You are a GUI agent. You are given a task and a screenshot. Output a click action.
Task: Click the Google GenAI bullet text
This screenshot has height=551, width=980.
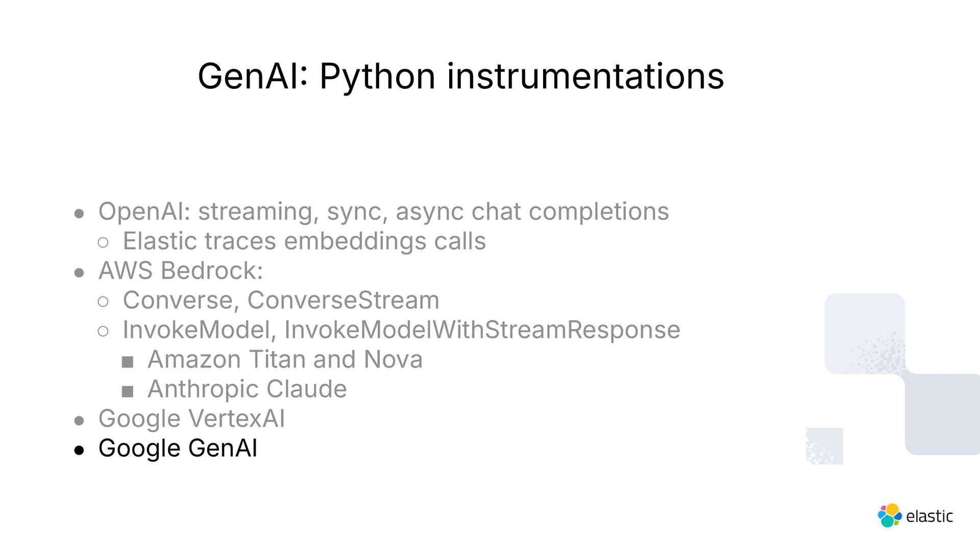178,448
